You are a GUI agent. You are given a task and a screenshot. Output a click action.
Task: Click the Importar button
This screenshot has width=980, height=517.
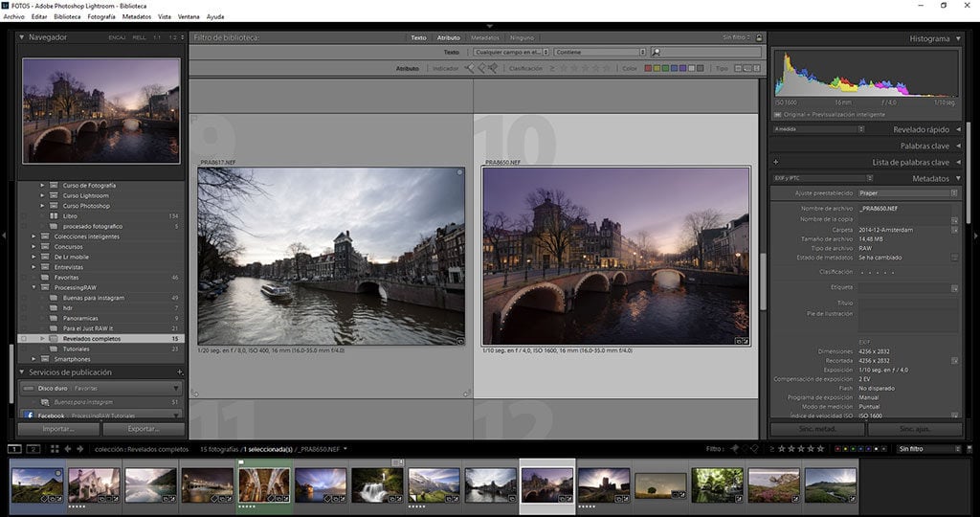click(x=58, y=429)
